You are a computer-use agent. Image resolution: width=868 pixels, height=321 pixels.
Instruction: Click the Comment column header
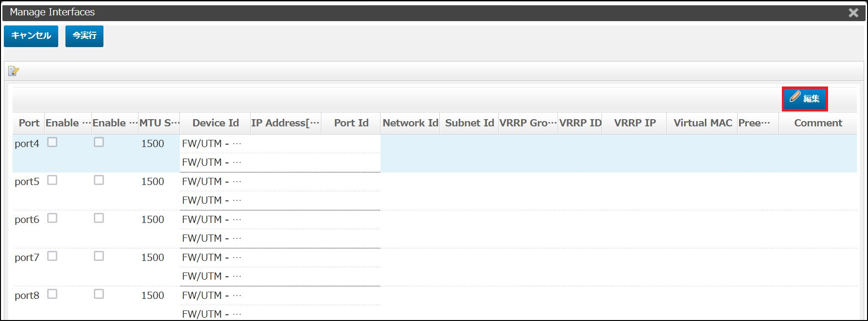coord(818,123)
